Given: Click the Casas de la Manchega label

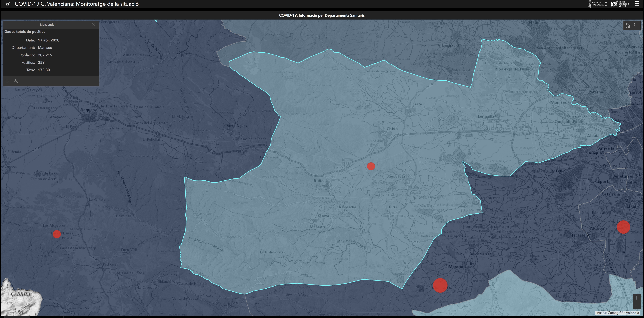Looking at the screenshot, I should click(x=78, y=248).
